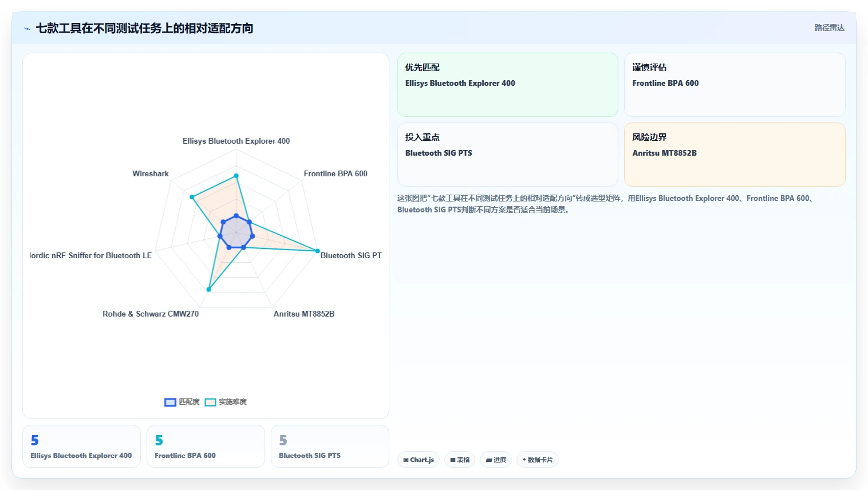The image size is (868, 490).
Task: Click the nRF Sniffer for Bluetooth LE axis label
Action: (90, 255)
